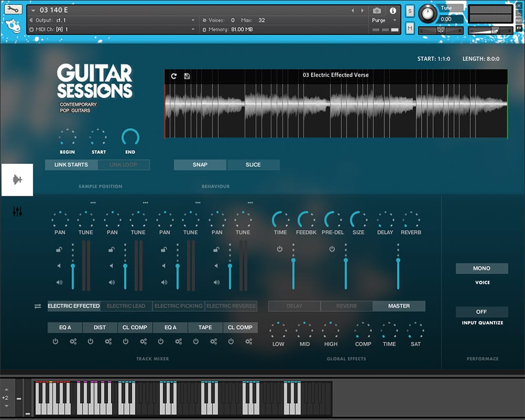This screenshot has height=420, width=525.
Task: Click the reload icon in the waveform display
Action: point(174,76)
